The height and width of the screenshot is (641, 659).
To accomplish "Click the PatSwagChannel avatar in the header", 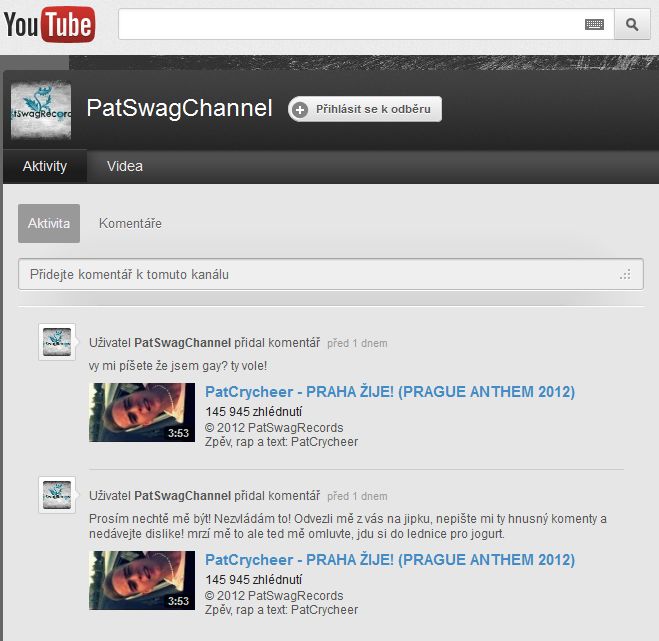I will (41, 110).
